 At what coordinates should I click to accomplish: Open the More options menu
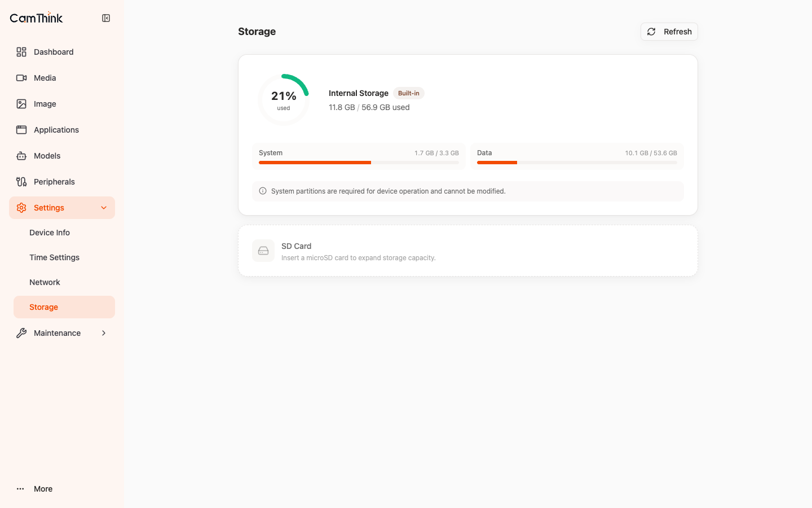[x=35, y=489]
